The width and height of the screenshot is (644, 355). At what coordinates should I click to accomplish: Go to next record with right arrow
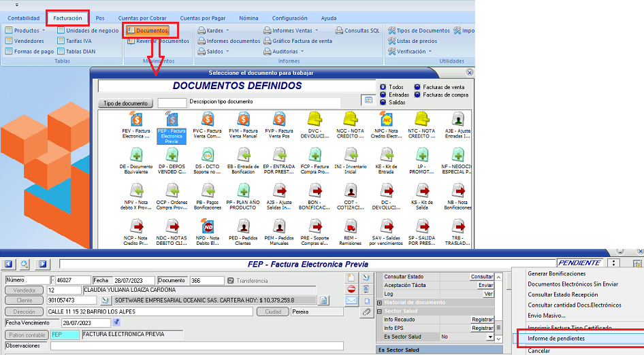tap(42, 264)
